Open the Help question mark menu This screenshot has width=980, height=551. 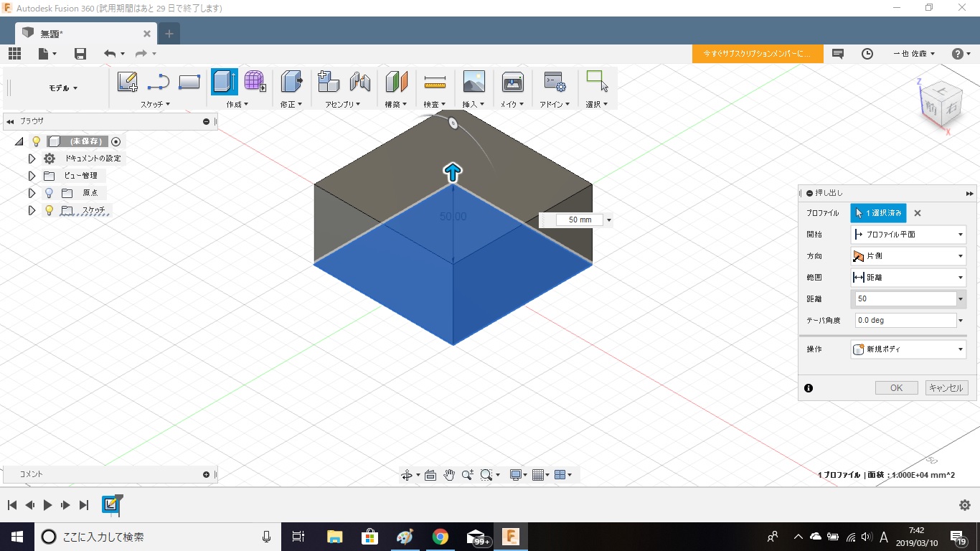click(x=960, y=54)
